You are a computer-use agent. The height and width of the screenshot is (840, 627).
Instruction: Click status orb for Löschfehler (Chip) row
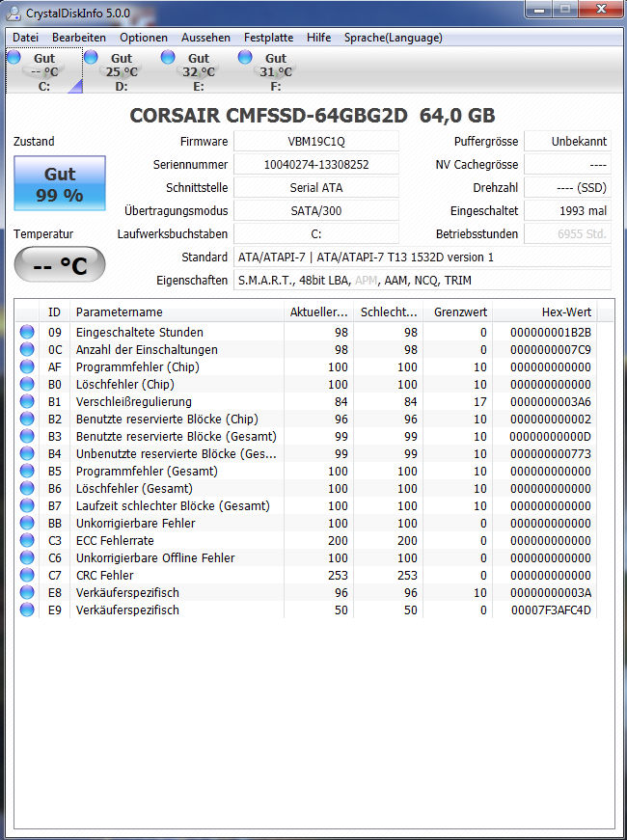click(27, 384)
